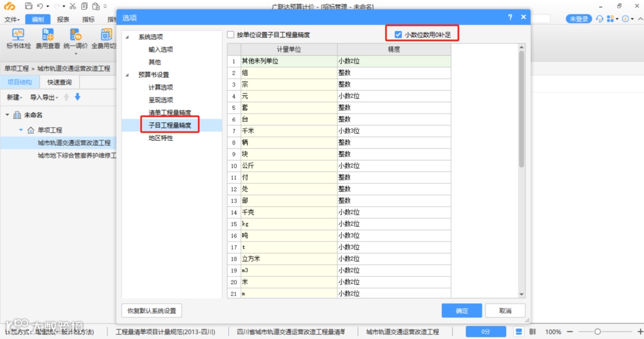The height and width of the screenshot is (339, 644).
Task: Select 呈现选项 in the options tree
Action: tap(160, 100)
